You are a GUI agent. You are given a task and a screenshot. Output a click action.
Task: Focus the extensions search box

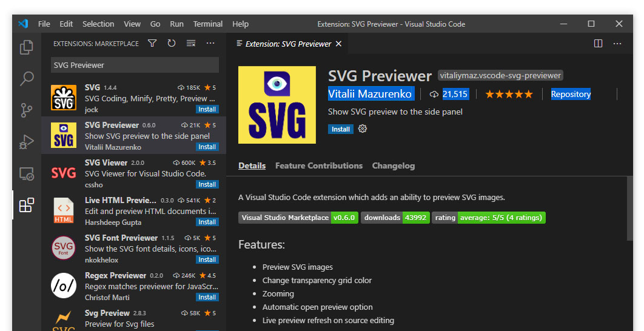[135, 65]
